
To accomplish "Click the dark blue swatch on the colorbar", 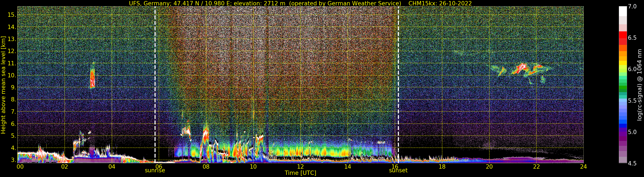I will pos(623,126).
